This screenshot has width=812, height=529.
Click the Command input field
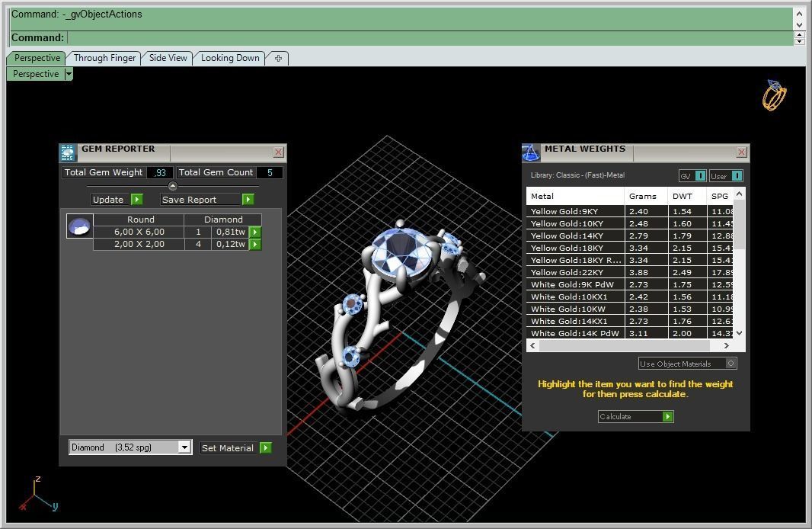point(430,38)
